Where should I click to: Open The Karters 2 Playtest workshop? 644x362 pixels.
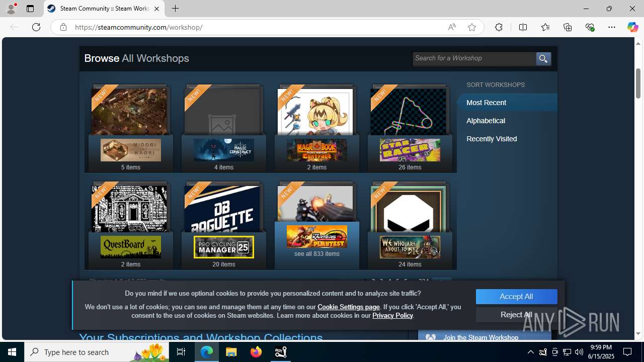coord(317,236)
